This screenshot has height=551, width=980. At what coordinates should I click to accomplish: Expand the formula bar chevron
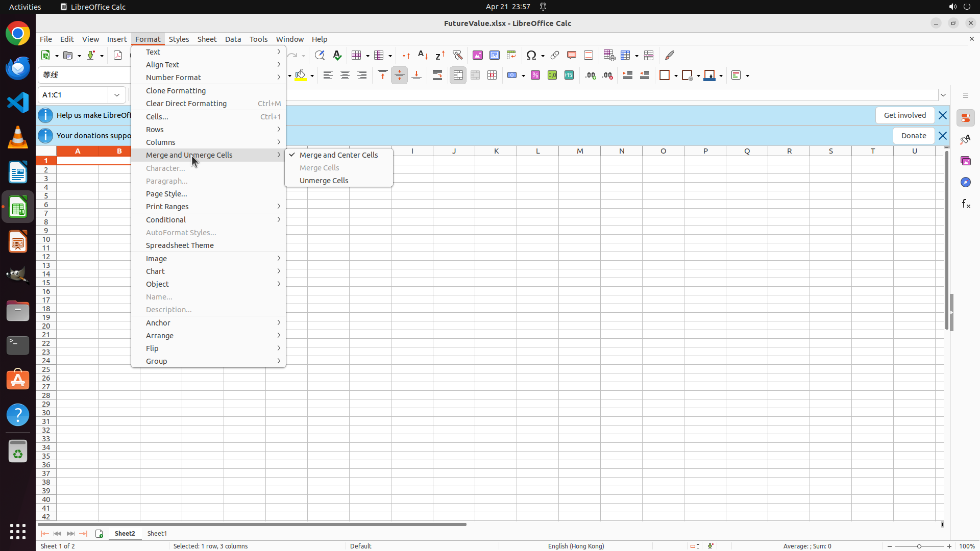pos(943,95)
